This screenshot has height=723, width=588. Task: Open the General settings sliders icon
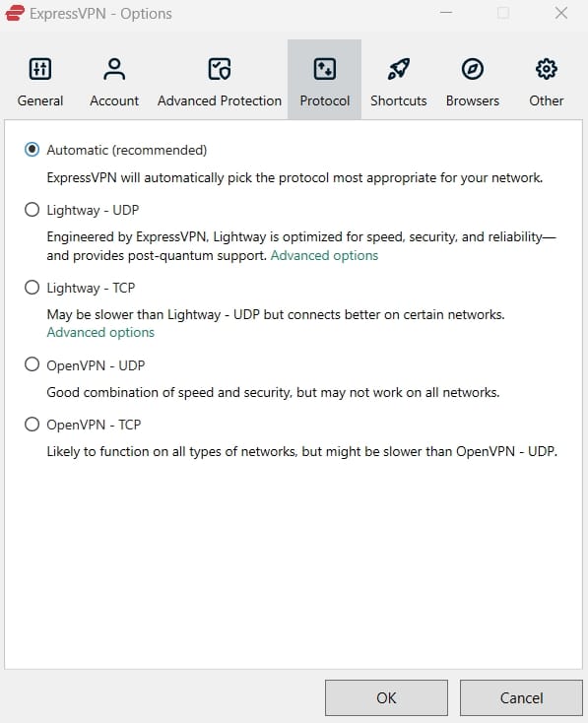coord(40,69)
